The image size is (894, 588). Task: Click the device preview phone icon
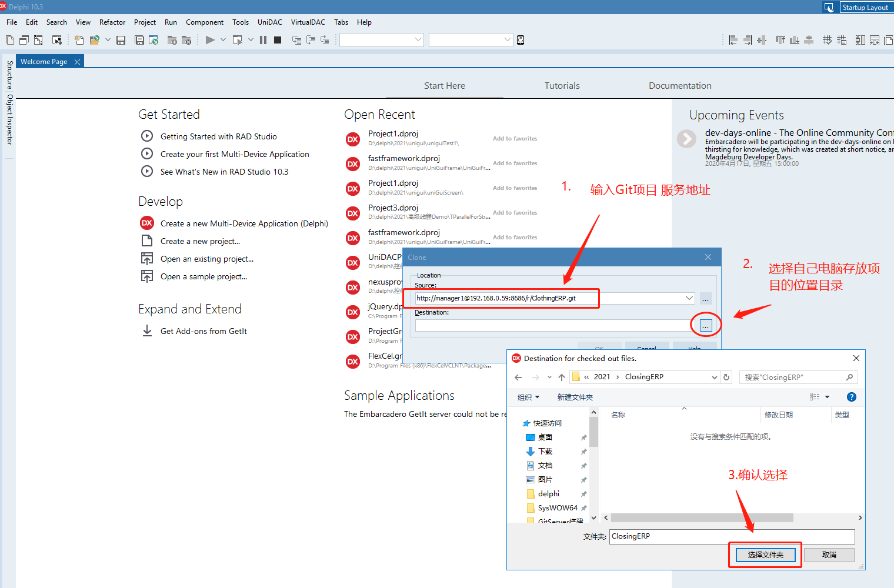(521, 40)
